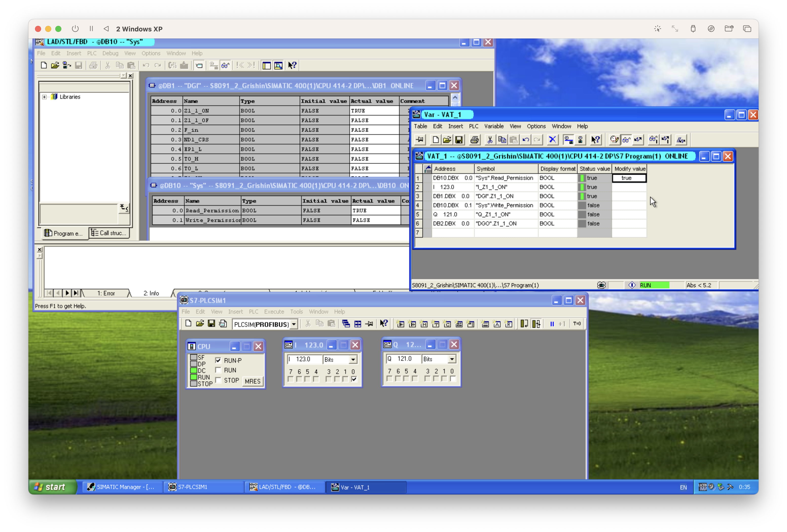Click the Download icon in LAD/STL/FBD toolbar

tap(184, 65)
